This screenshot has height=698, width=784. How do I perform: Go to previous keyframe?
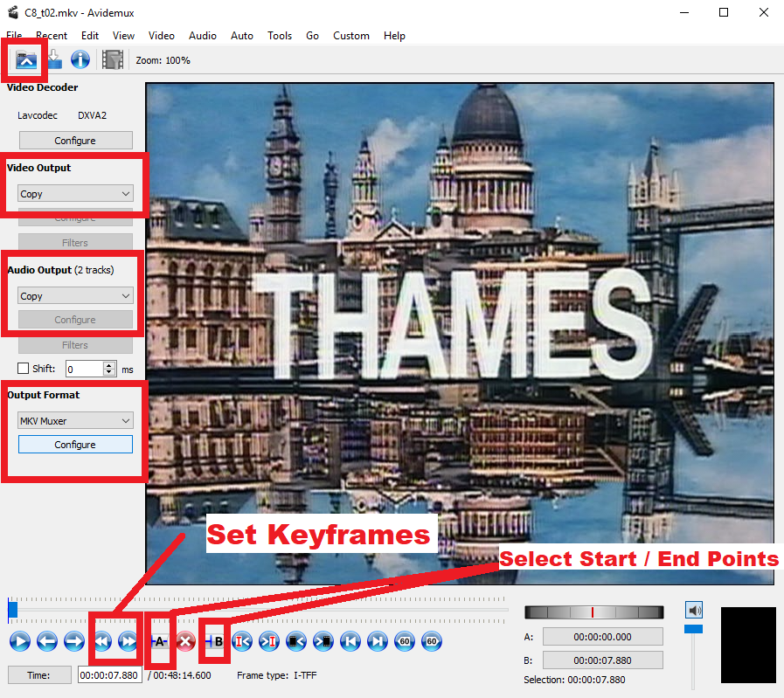pyautogui.click(x=101, y=642)
